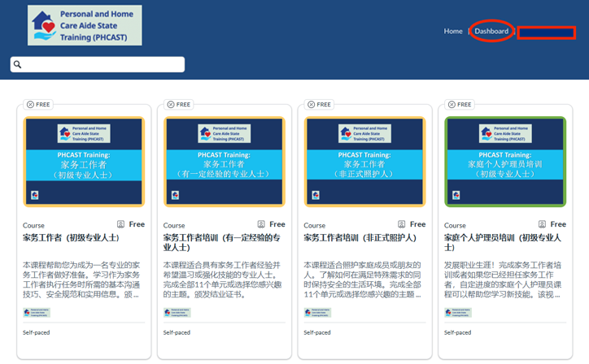
Task: Click the magnifying glass search icon
Action: pos(18,65)
